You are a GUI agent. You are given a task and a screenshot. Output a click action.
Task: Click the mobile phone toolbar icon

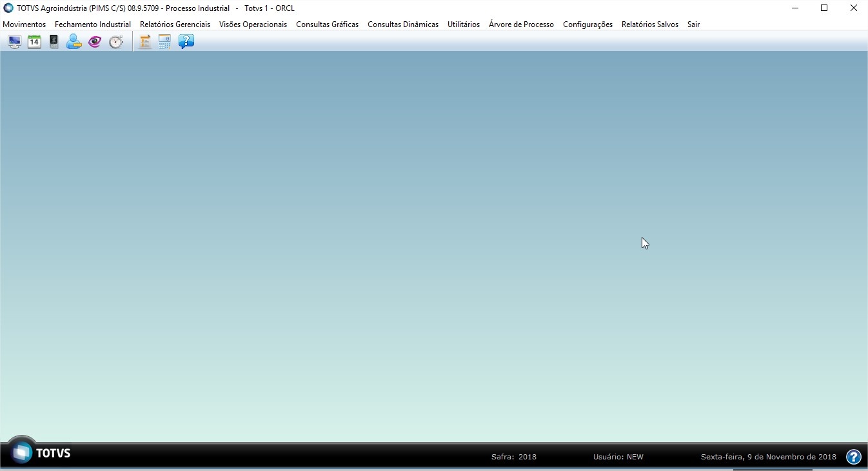pos(54,42)
